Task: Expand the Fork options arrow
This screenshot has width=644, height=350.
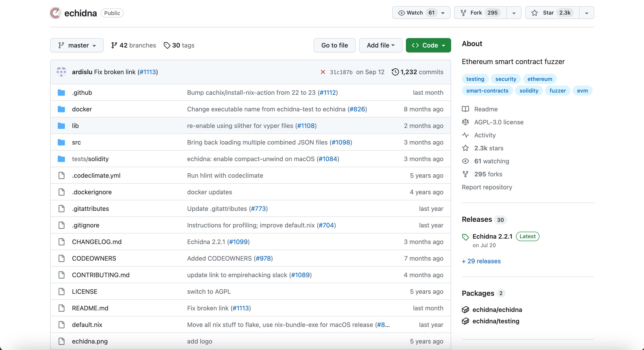Action: [x=514, y=13]
